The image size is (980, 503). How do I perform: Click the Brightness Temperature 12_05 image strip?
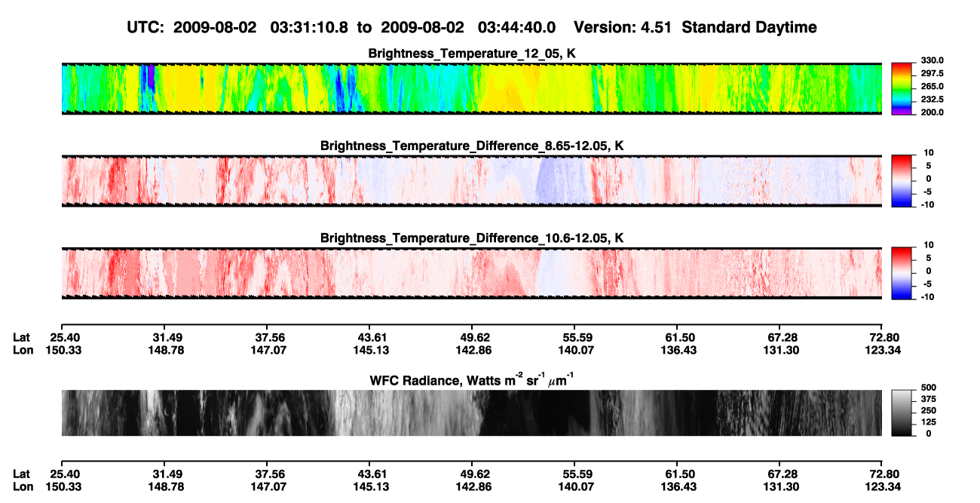[471, 88]
